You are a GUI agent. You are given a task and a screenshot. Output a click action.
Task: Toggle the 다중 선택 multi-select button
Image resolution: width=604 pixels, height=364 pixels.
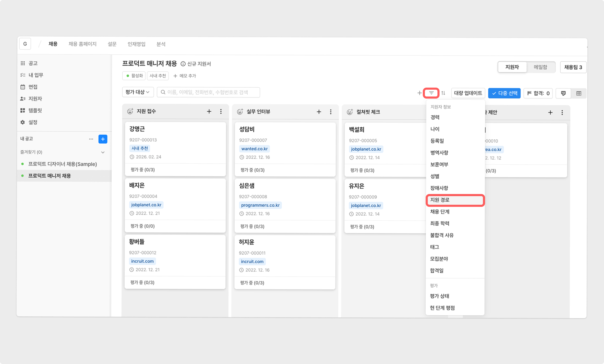504,93
